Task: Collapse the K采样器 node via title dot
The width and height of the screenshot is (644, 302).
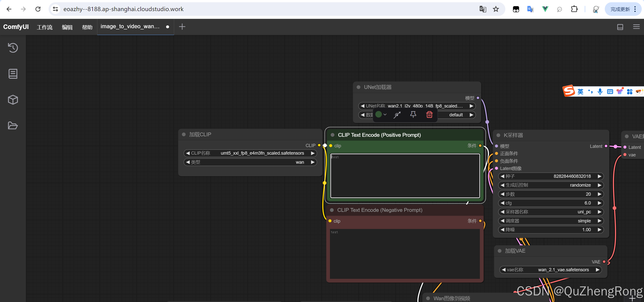Action: [x=498, y=135]
